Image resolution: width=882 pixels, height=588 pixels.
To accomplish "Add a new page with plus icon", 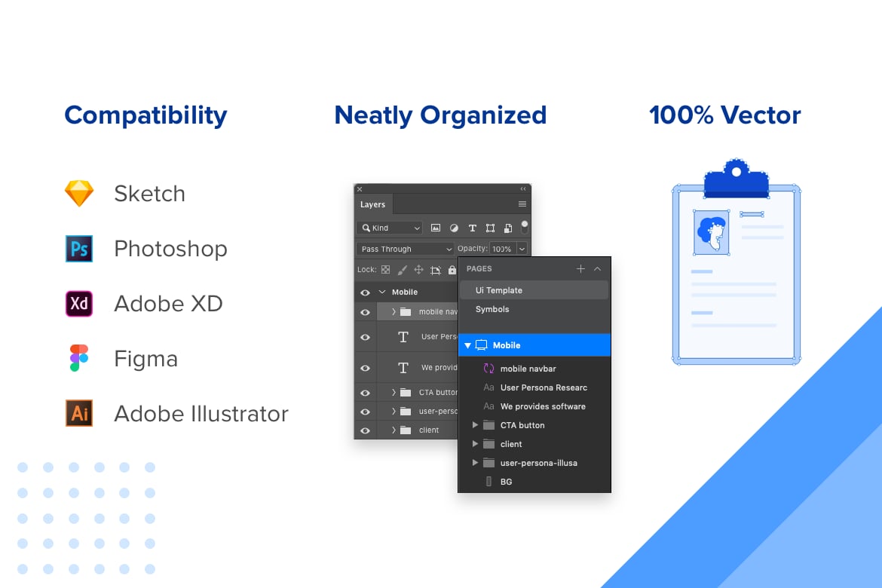I will click(x=580, y=269).
